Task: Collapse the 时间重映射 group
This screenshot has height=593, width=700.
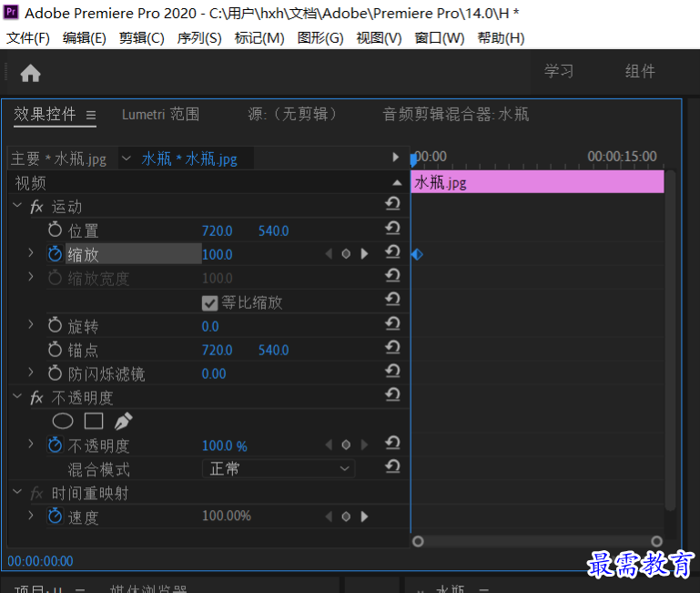Action: 17,492
